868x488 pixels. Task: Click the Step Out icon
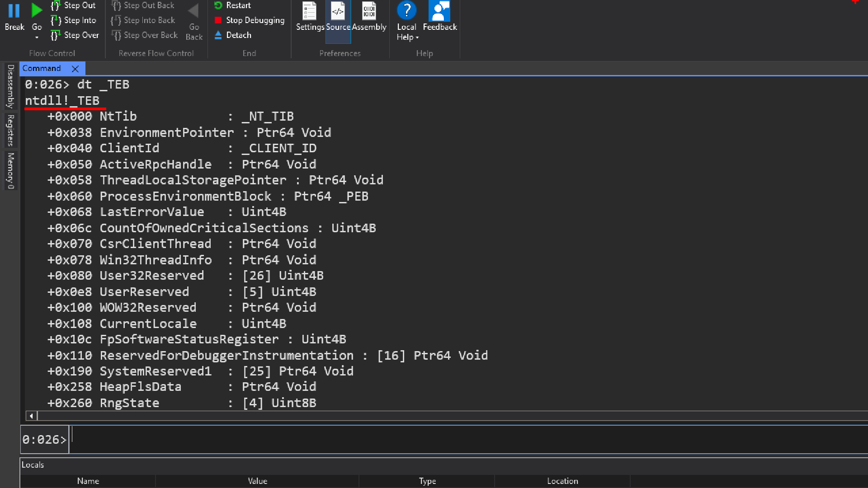56,5
